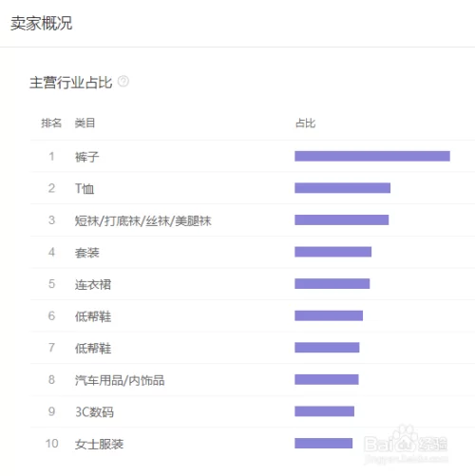
Task: Select 低帮鞋 in rank 7 row
Action: coord(93,348)
